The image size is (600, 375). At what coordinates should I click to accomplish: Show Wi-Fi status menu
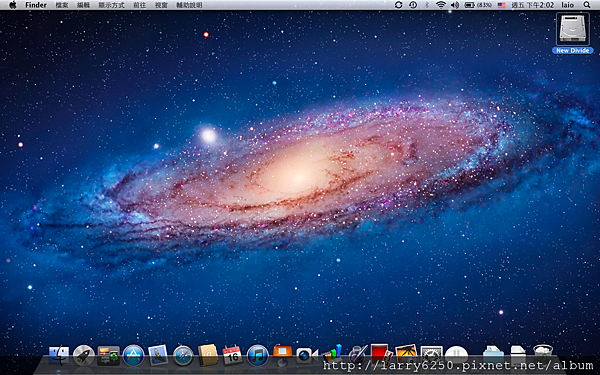[x=441, y=5]
